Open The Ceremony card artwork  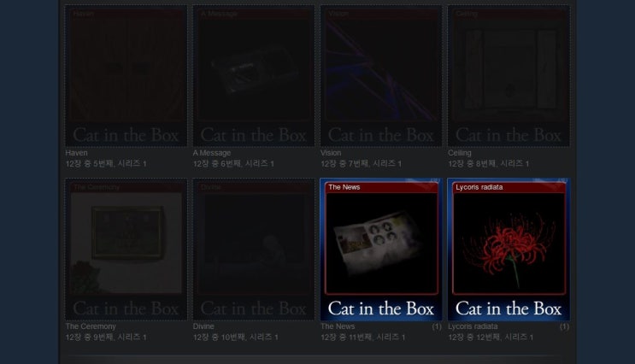click(126, 250)
